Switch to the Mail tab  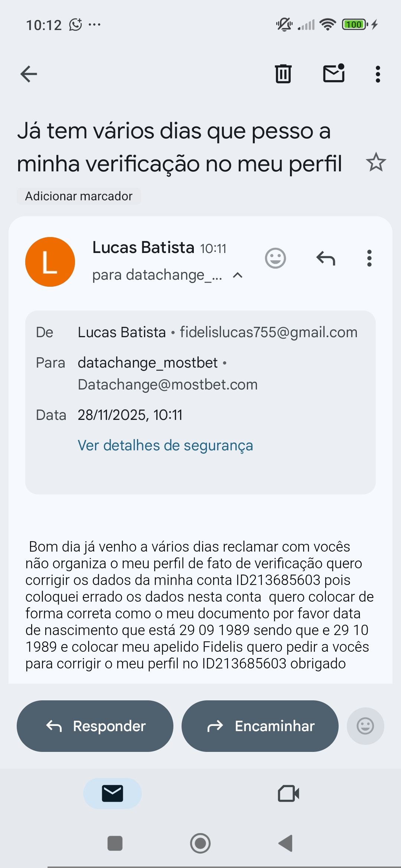(x=113, y=793)
